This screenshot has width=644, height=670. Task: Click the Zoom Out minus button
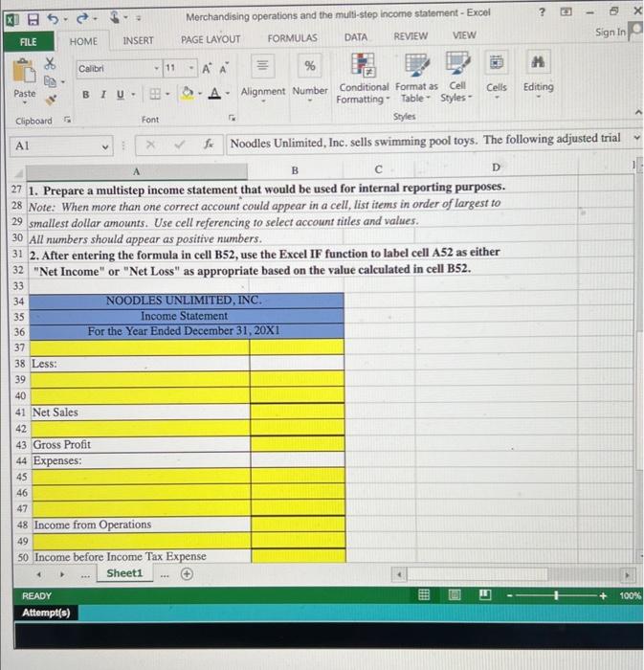(509, 595)
